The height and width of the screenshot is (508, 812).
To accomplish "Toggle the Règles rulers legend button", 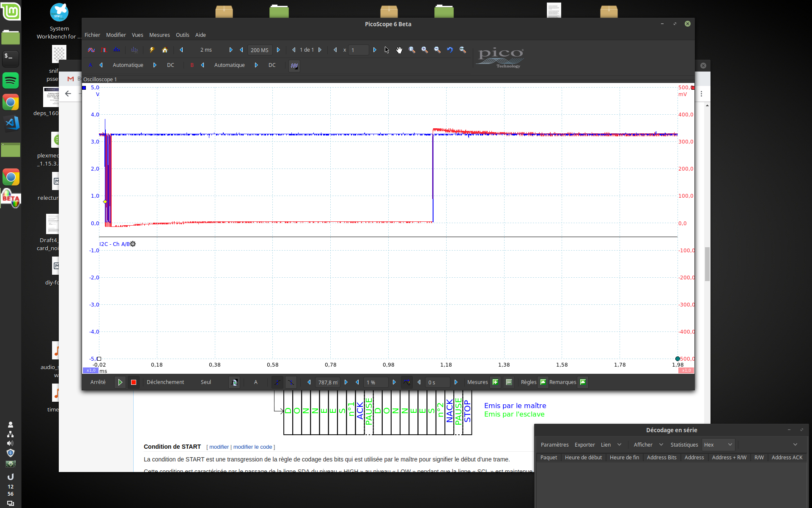I will (x=543, y=382).
